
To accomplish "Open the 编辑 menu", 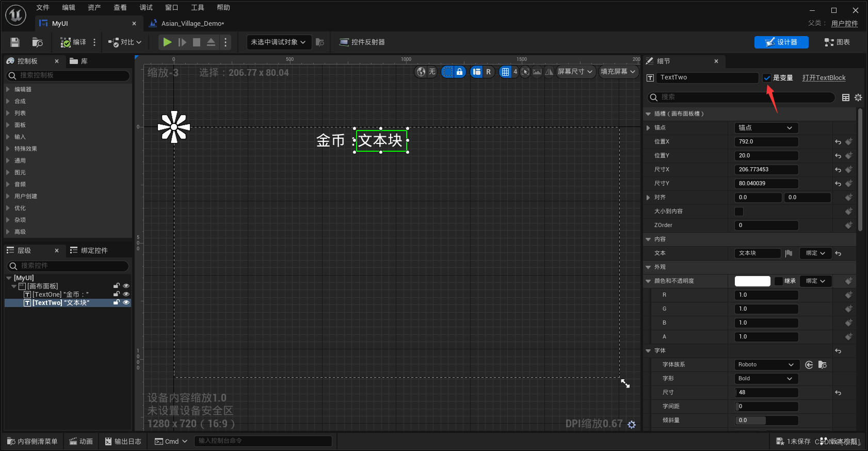I will click(x=69, y=7).
